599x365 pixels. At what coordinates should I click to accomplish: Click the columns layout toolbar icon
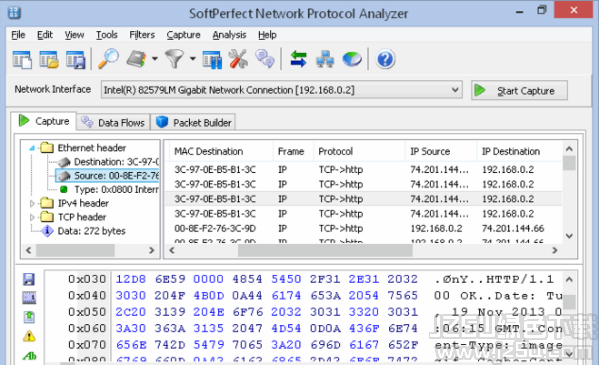click(212, 60)
